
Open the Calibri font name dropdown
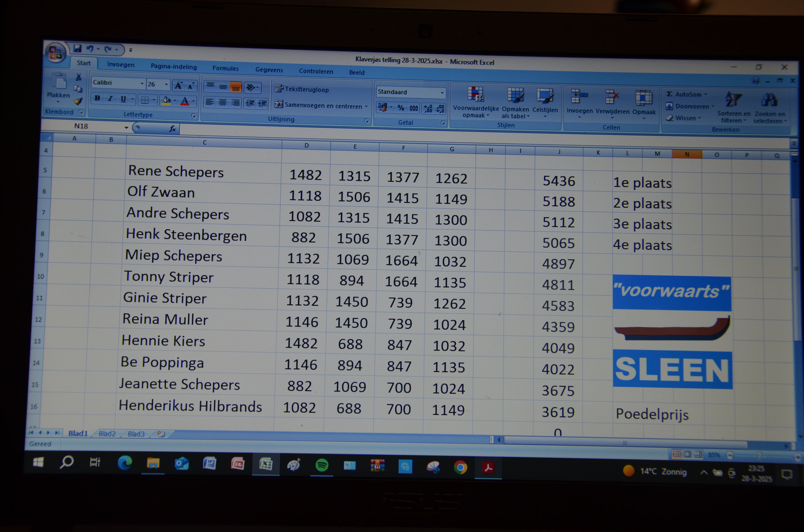pyautogui.click(x=142, y=83)
